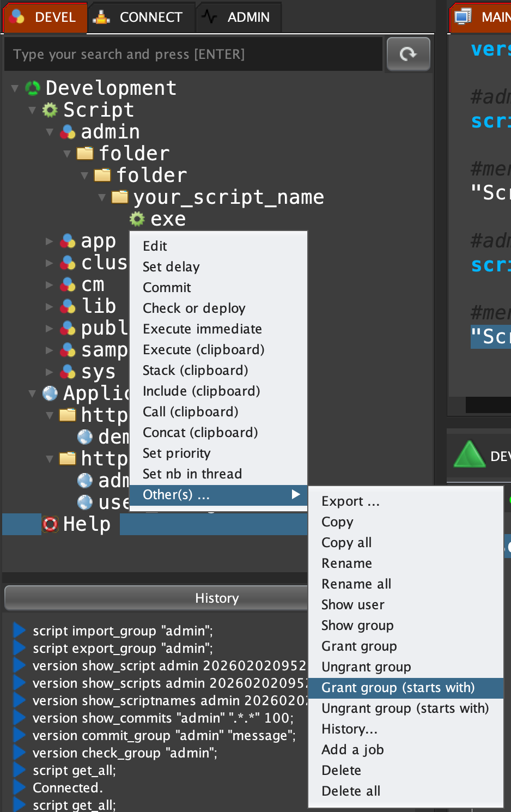Viewport: 511px width, 812px height.
Task: Open the ADMIN tab
Action: pos(238,17)
